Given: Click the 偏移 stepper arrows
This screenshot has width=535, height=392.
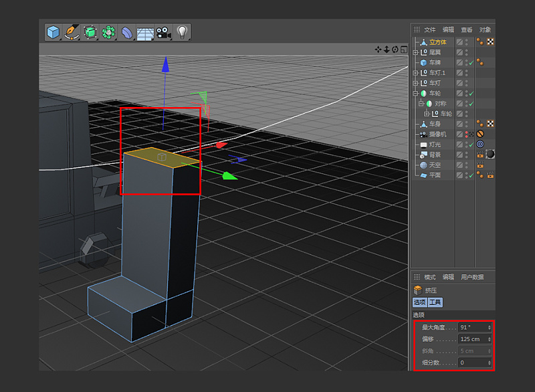Looking at the screenshot, I should pos(490,339).
